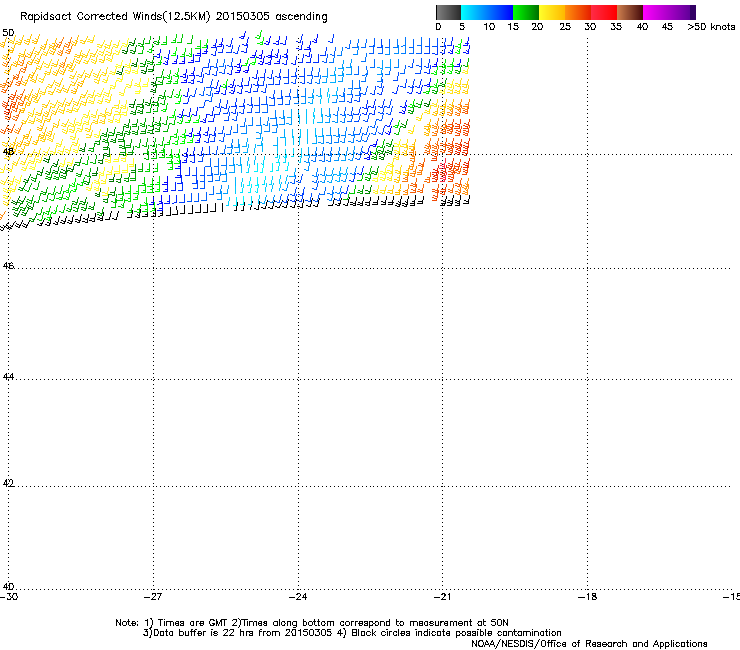
Task: Click the dark purple 45–50 knots legend segment
Action: [x=682, y=12]
